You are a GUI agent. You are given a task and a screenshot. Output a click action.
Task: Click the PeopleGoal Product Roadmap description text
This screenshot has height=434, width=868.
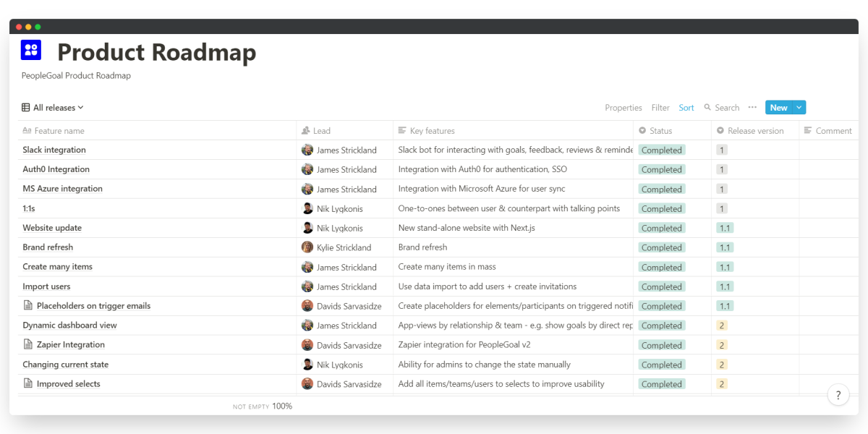click(76, 75)
